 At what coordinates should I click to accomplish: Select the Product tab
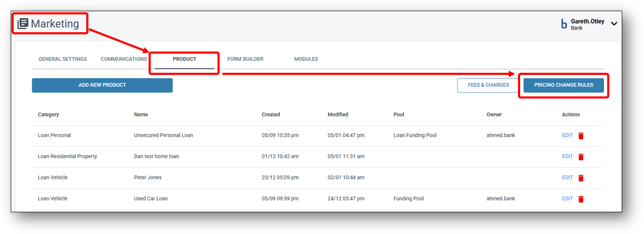pyautogui.click(x=184, y=59)
